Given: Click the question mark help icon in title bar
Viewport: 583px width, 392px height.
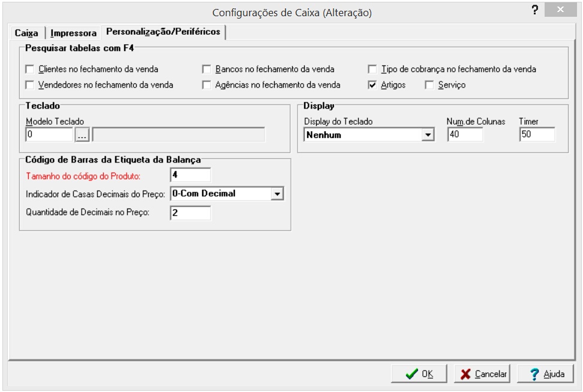Looking at the screenshot, I should 534,10.
